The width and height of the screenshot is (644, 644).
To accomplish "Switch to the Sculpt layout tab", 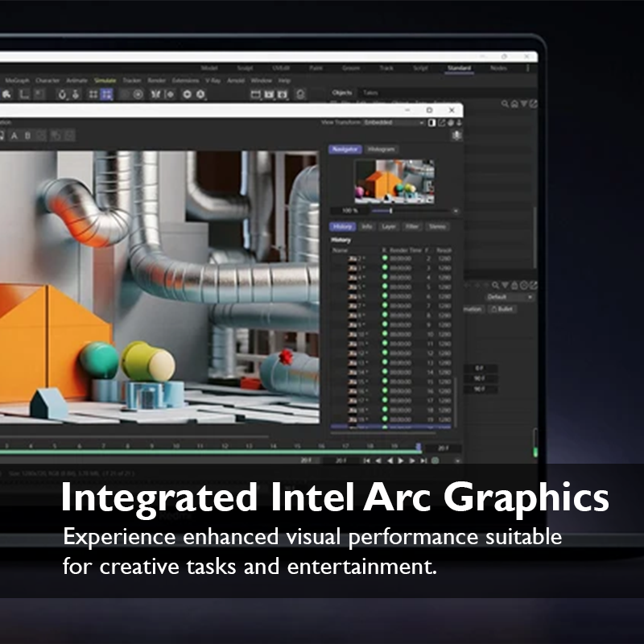I will click(245, 68).
